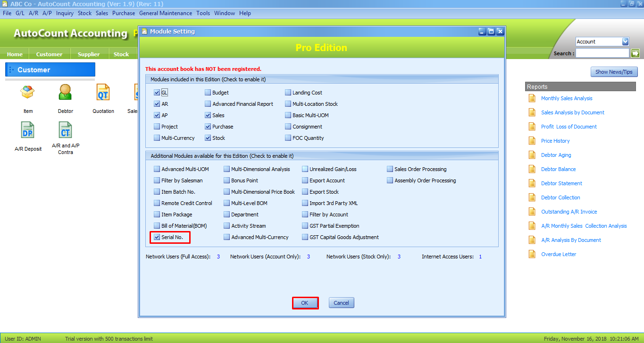This screenshot has width=644, height=343.
Task: Open the Tools menu
Action: pos(203,13)
